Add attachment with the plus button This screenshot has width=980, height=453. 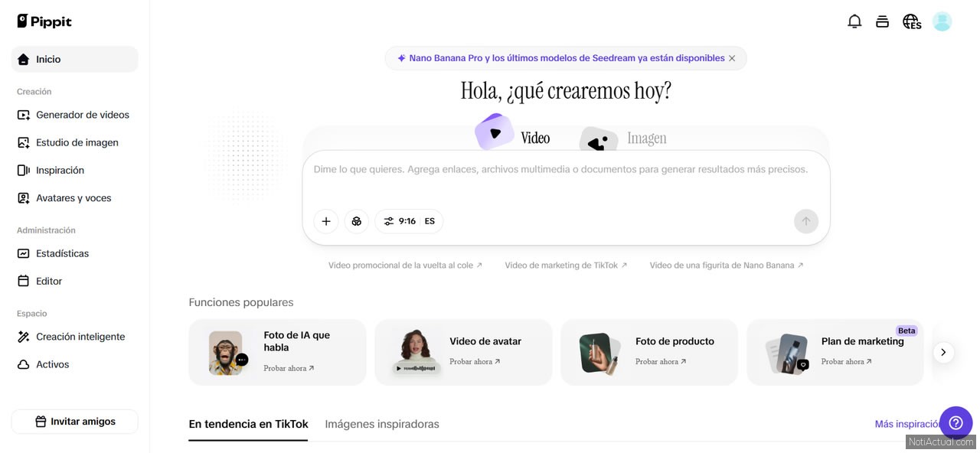pyautogui.click(x=326, y=221)
